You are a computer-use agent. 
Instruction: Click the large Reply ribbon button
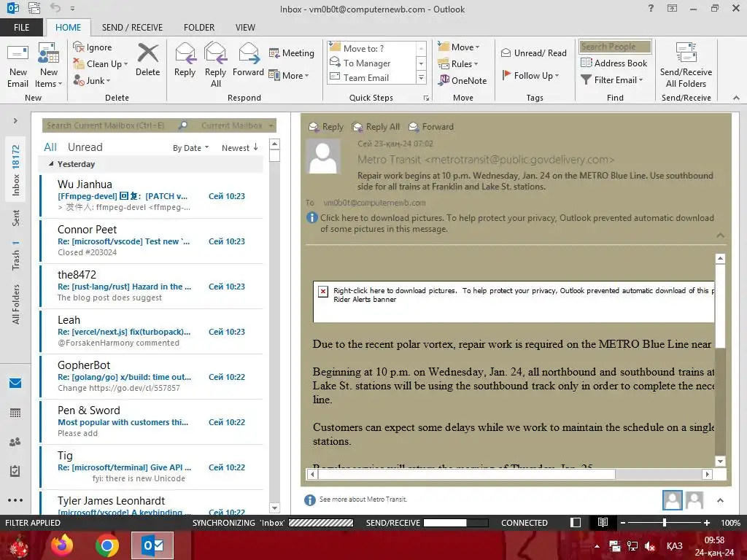click(185, 60)
